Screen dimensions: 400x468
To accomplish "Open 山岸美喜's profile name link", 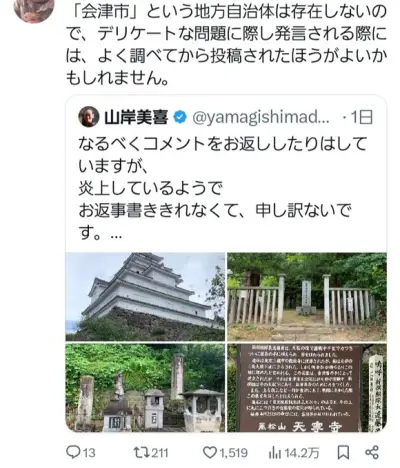I will pyautogui.click(x=136, y=117).
